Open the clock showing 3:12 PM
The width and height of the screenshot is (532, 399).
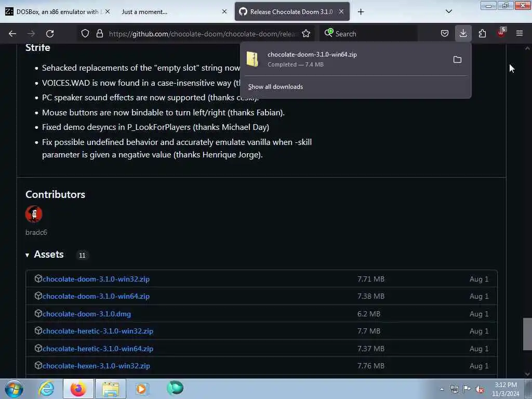tap(506, 389)
